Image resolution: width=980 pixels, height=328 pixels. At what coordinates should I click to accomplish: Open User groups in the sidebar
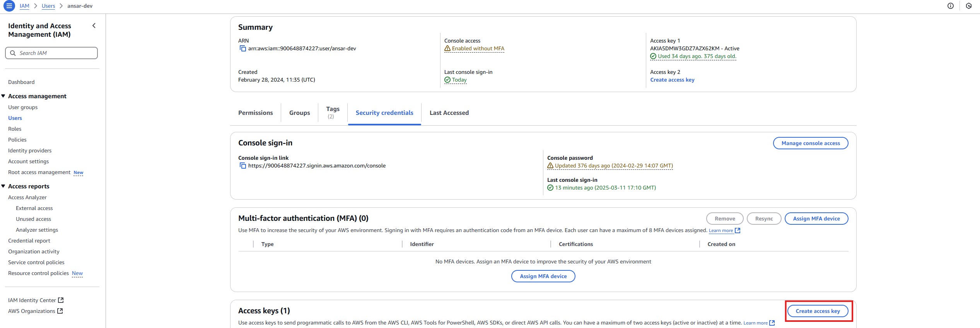[x=23, y=107]
